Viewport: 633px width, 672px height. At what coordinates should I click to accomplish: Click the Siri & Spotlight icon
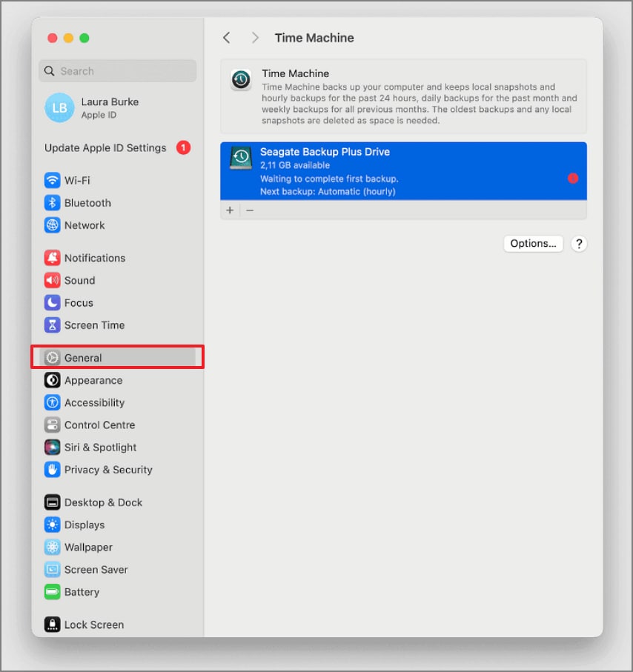tap(52, 447)
